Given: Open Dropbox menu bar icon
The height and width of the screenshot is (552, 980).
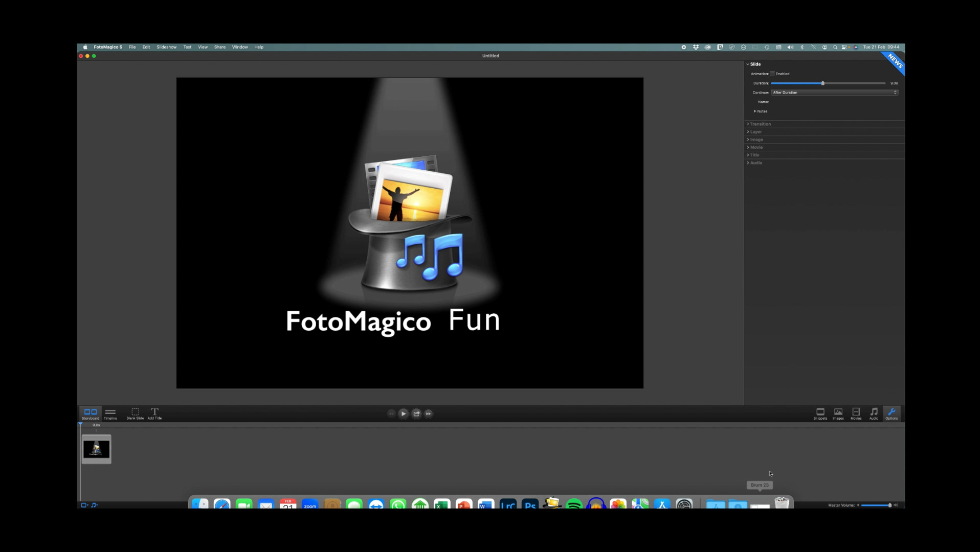Looking at the screenshot, I should 696,47.
